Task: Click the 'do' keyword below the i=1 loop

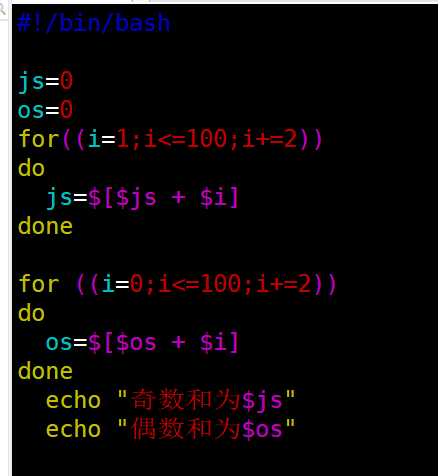Action: pyautogui.click(x=31, y=168)
